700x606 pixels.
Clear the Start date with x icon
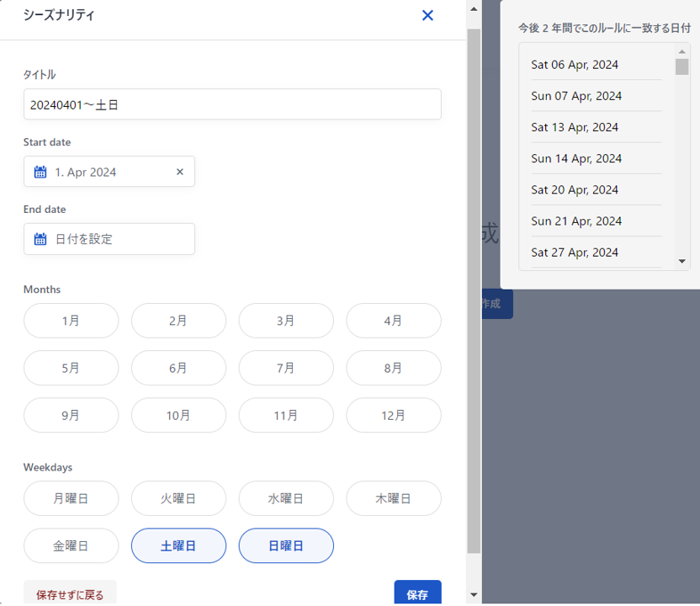click(x=179, y=172)
